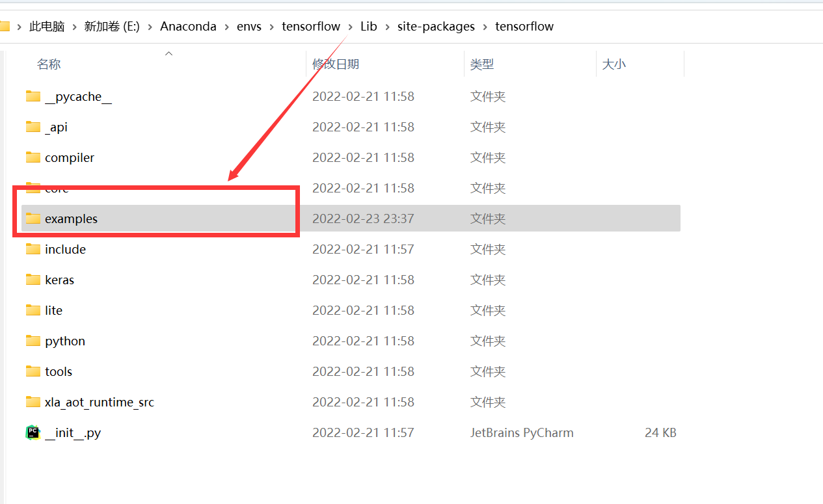The height and width of the screenshot is (504, 823).
Task: Expand the chevron after 此电脑 in path
Action: (x=74, y=27)
